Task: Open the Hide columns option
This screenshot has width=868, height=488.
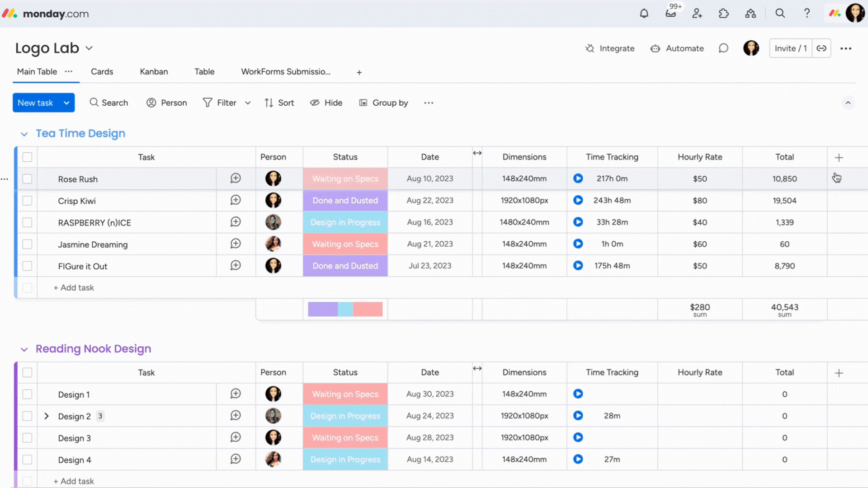Action: [326, 103]
